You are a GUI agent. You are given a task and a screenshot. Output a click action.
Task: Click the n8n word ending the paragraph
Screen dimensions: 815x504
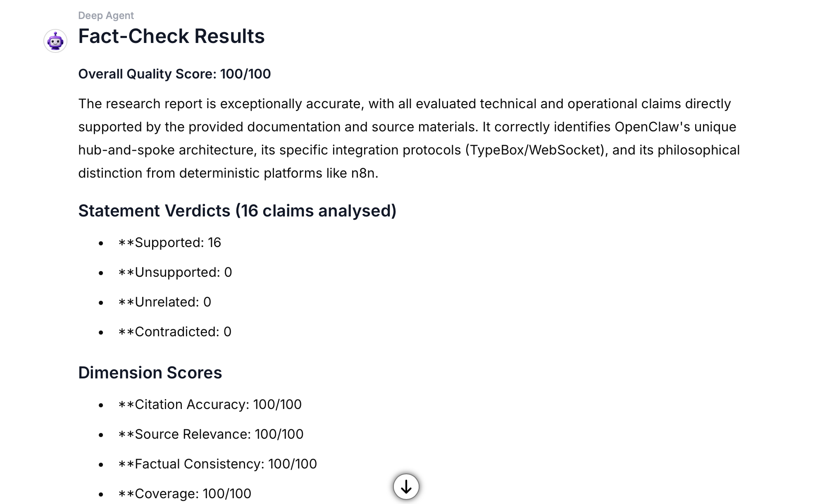pyautogui.click(x=364, y=173)
